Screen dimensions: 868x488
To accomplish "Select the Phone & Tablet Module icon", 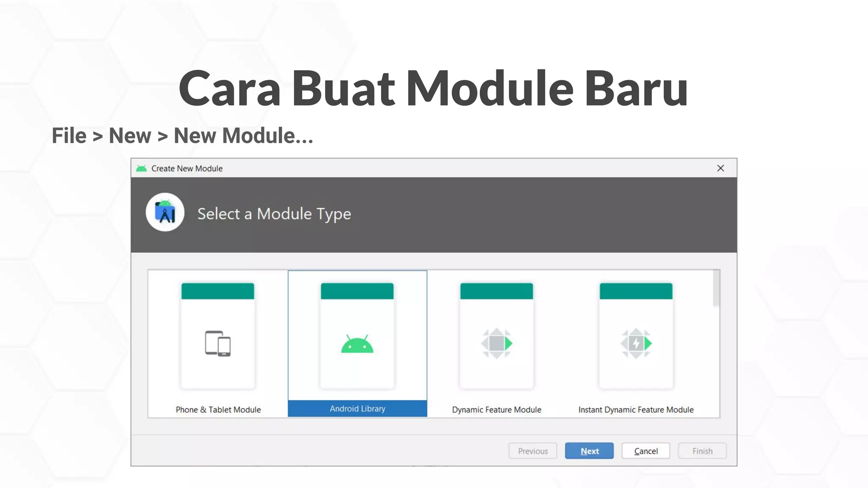I will (x=218, y=344).
